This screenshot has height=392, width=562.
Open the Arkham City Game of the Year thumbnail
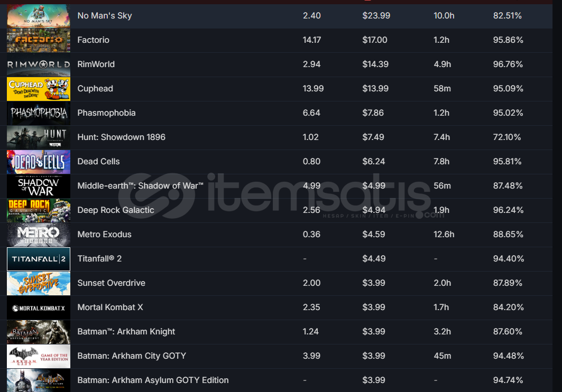[x=39, y=356]
